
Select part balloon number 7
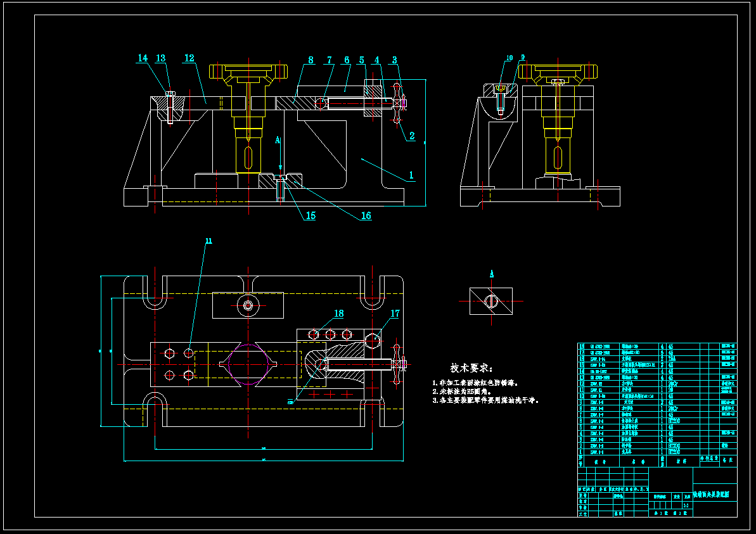330,60
